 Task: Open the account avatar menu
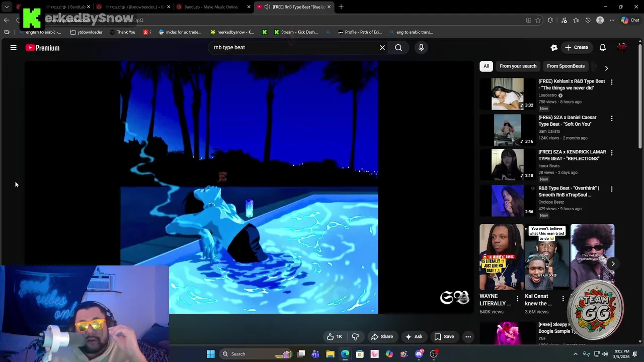pyautogui.click(x=622, y=48)
